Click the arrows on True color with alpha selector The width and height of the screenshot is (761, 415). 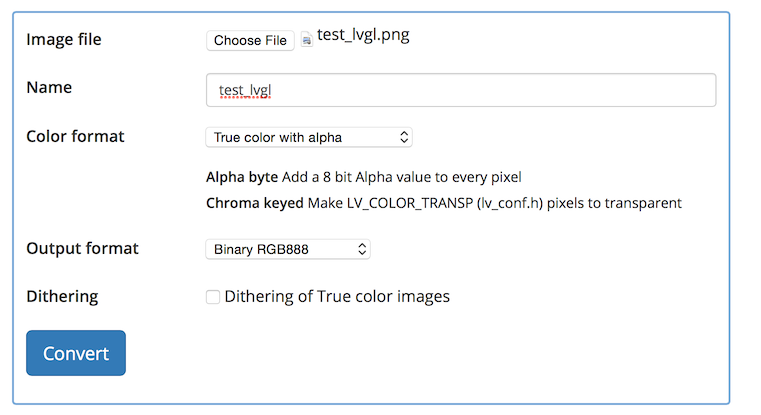coord(404,137)
